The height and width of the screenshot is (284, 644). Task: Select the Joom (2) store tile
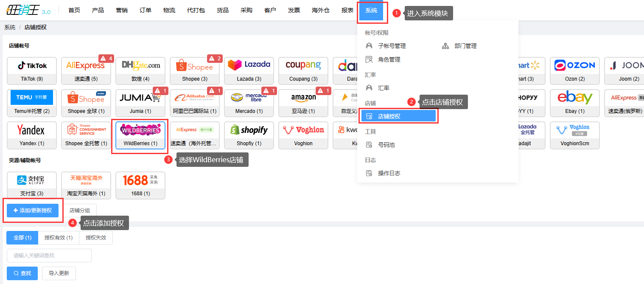[624, 70]
